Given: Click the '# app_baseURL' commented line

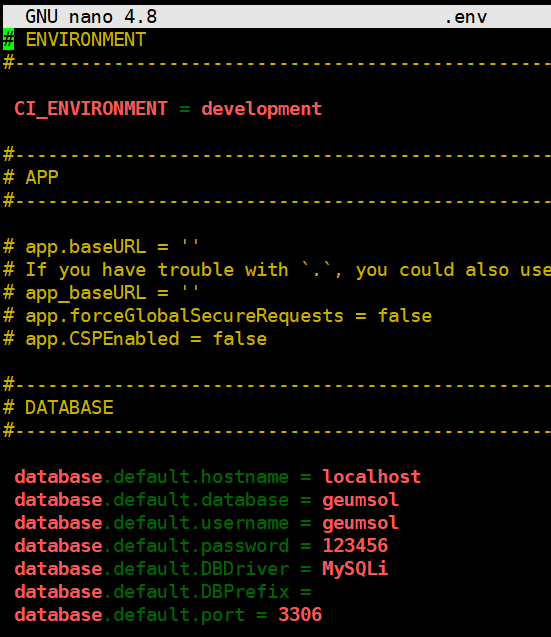Looking at the screenshot, I should tap(102, 293).
